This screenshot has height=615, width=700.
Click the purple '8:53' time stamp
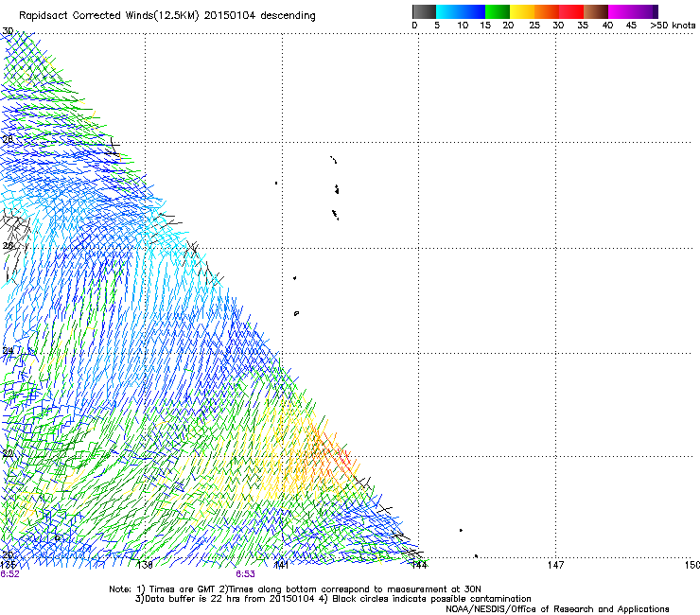(246, 574)
